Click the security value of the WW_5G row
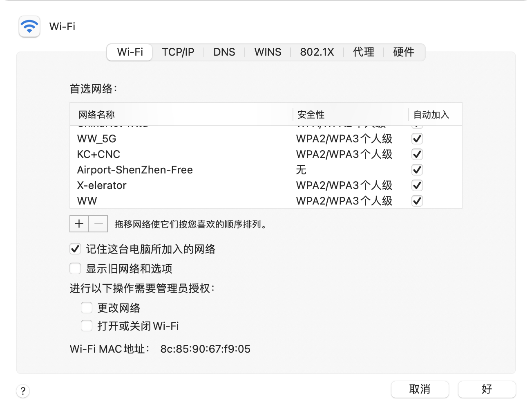 pos(344,139)
